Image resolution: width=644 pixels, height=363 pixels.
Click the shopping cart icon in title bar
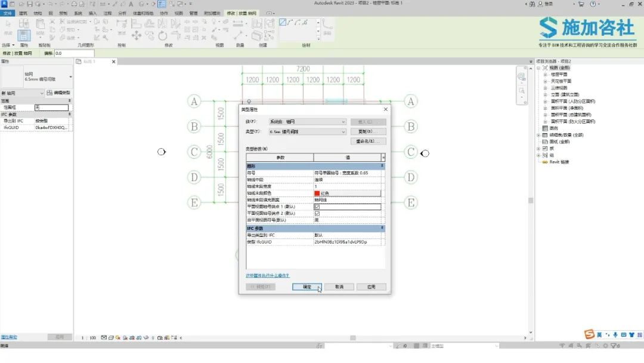pyautogui.click(x=581, y=4)
